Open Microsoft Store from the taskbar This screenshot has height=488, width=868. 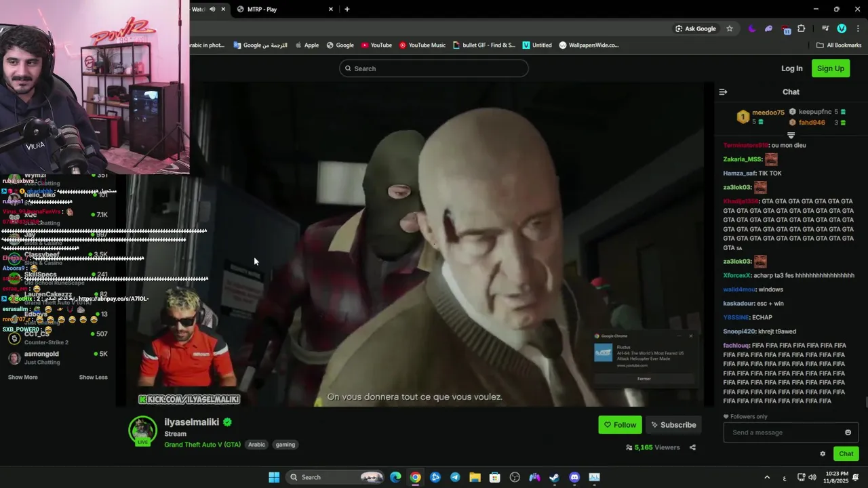[x=495, y=477]
